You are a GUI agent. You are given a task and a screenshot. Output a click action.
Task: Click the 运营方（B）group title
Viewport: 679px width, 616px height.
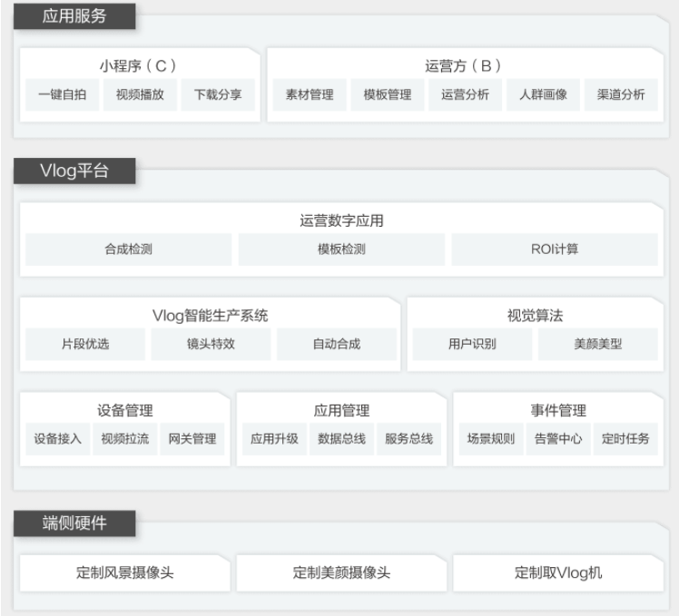tap(465, 66)
